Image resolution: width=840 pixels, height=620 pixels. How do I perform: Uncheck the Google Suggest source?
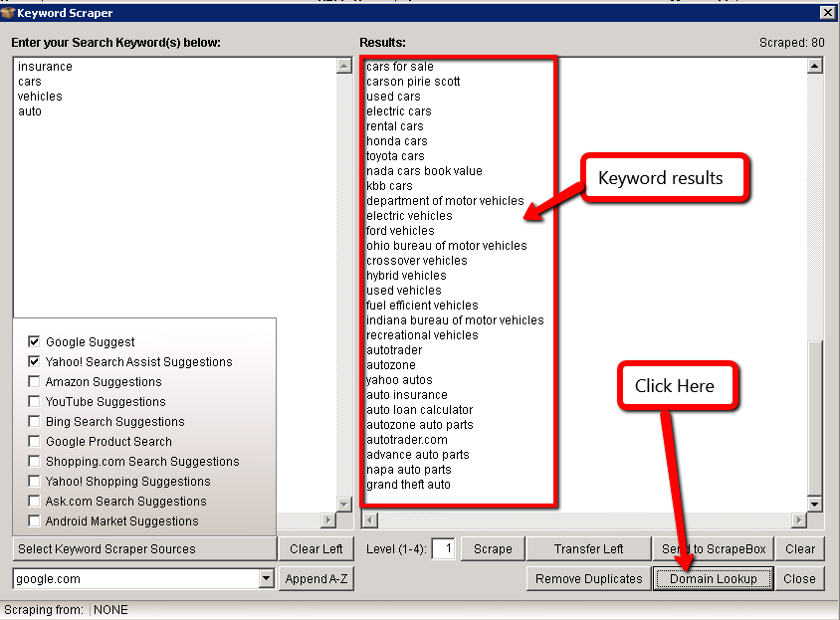[35, 342]
